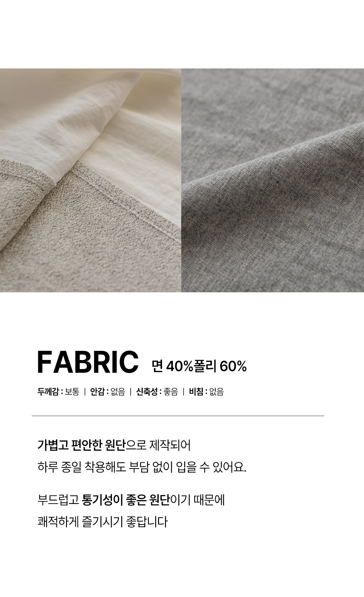Select the 안감 : 없음 spec label
Image resolution: width=364 pixels, height=597 pixels.
(107, 392)
